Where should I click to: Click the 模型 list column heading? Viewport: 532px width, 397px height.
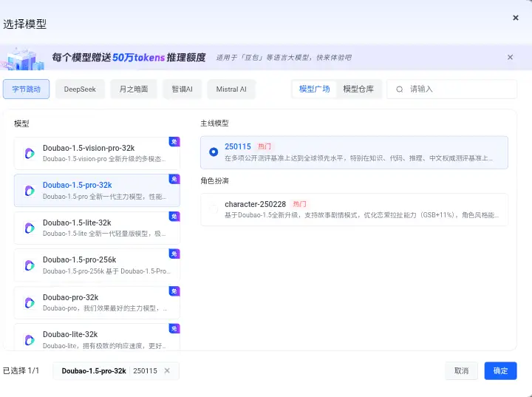tap(21, 123)
